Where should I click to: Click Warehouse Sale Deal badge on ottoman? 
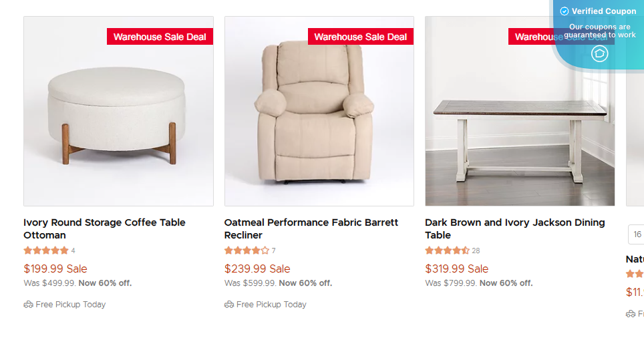pyautogui.click(x=160, y=37)
